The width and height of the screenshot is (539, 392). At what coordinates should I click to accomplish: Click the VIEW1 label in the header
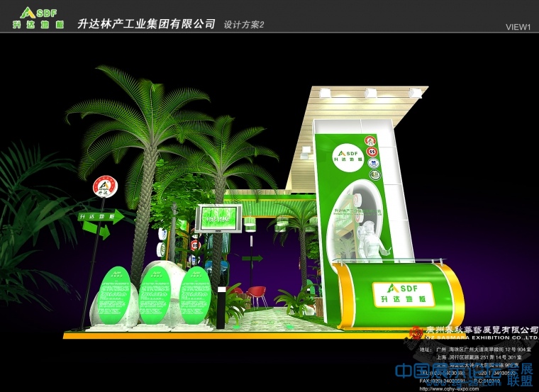518,27
